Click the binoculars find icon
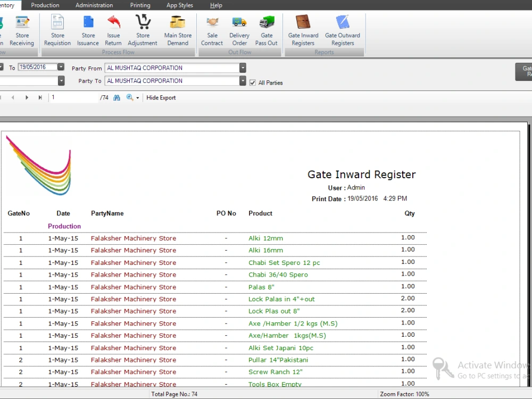 pyautogui.click(x=117, y=98)
